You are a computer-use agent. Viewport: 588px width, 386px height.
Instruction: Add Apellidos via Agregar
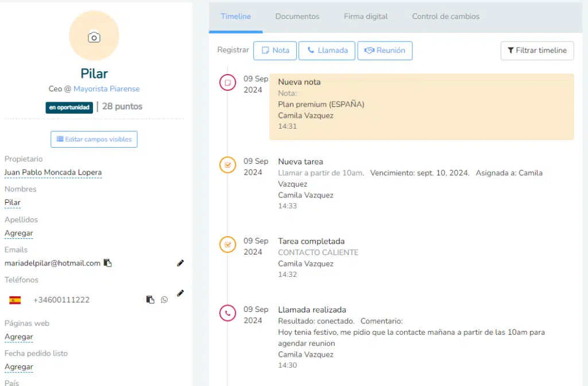[x=19, y=233]
